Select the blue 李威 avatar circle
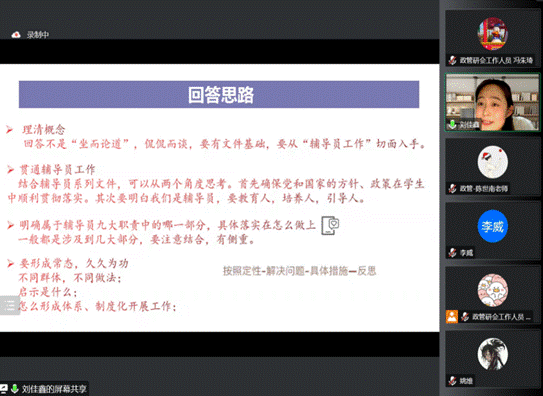Image resolution: width=543 pixels, height=396 pixels. click(x=492, y=226)
